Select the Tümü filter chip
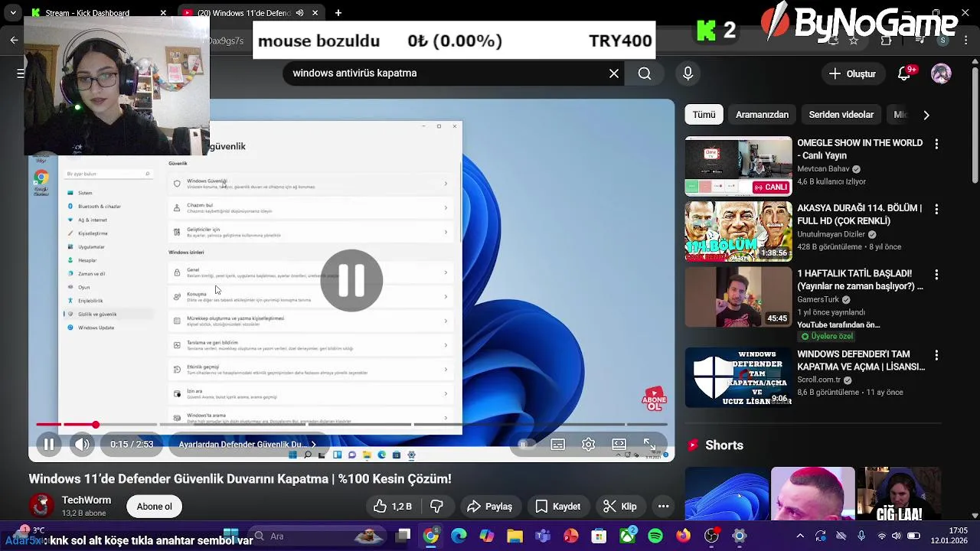The width and height of the screenshot is (980, 551). pyautogui.click(x=704, y=115)
